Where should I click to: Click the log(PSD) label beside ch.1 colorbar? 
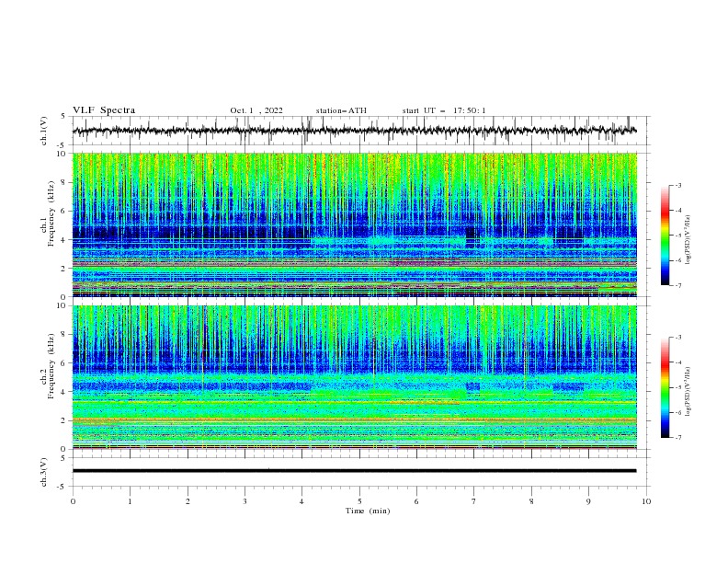pos(688,240)
